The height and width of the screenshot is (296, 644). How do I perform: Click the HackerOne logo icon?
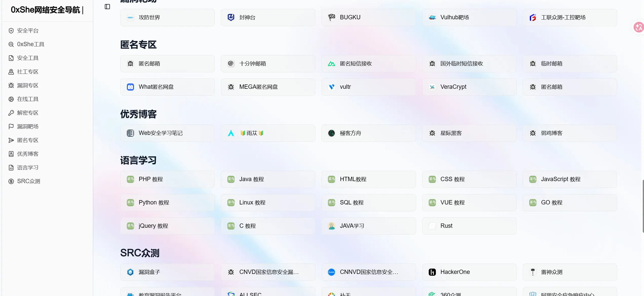coord(432,272)
